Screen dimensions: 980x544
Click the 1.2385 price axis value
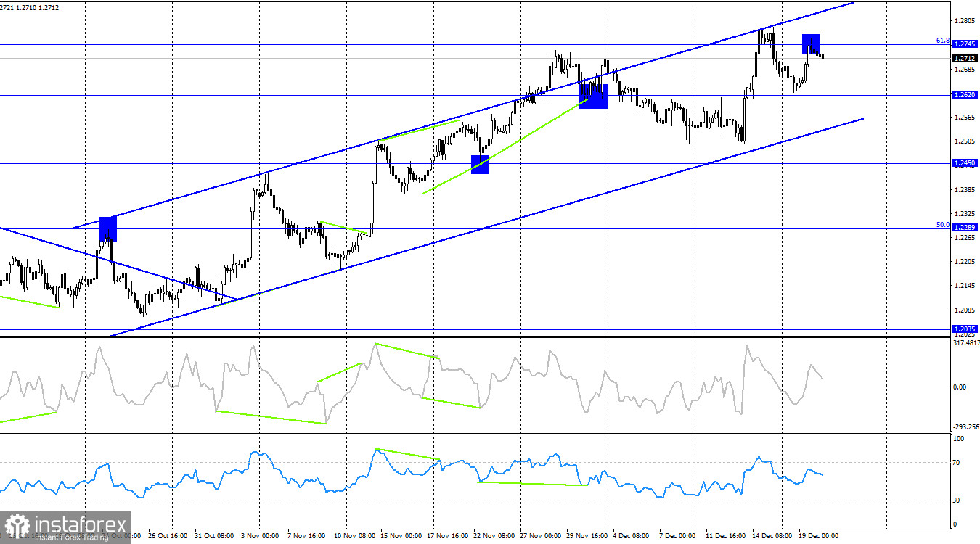click(x=965, y=190)
